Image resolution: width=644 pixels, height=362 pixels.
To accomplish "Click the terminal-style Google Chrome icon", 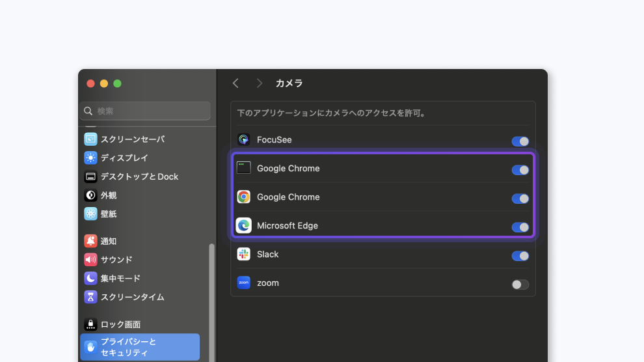I will (244, 169).
